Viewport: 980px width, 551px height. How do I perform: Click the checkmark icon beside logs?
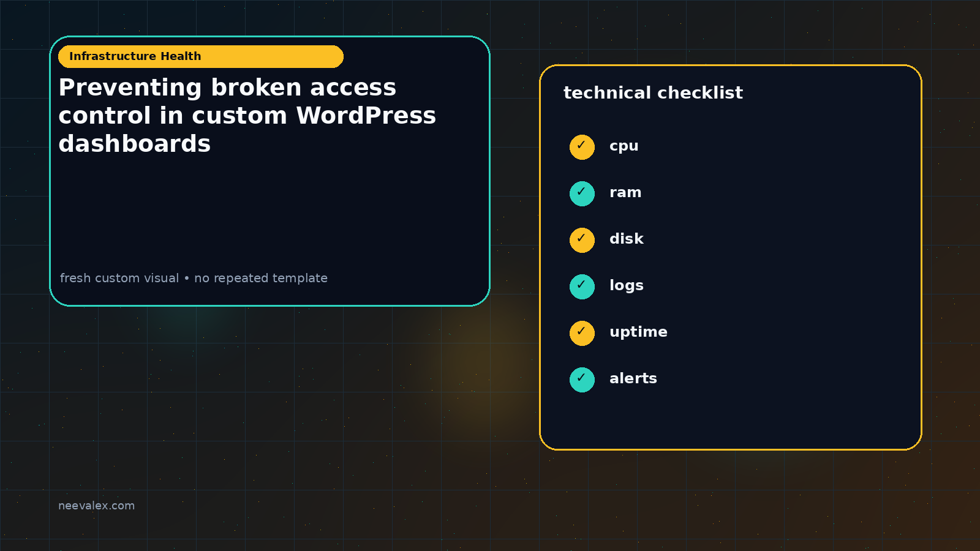pos(582,287)
